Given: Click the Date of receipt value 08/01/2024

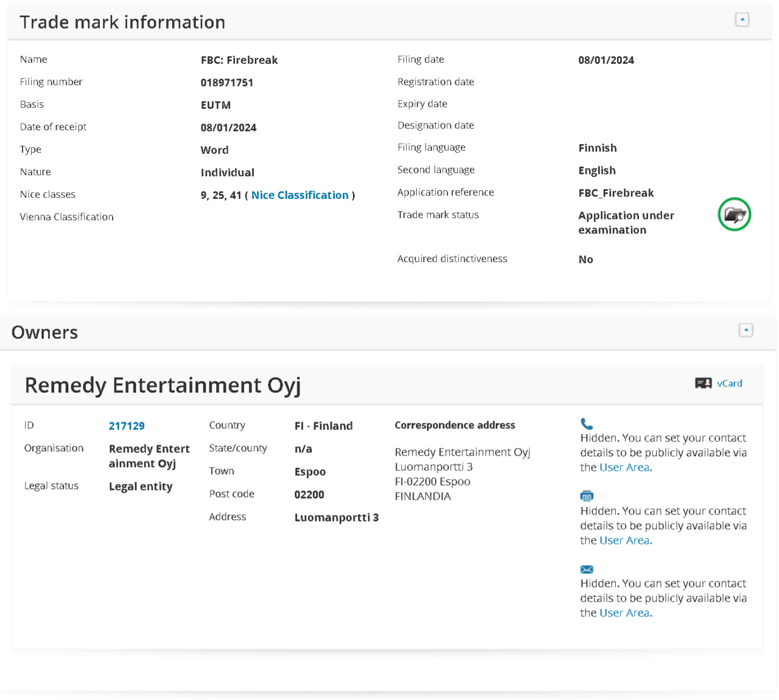Looking at the screenshot, I should (x=229, y=128).
